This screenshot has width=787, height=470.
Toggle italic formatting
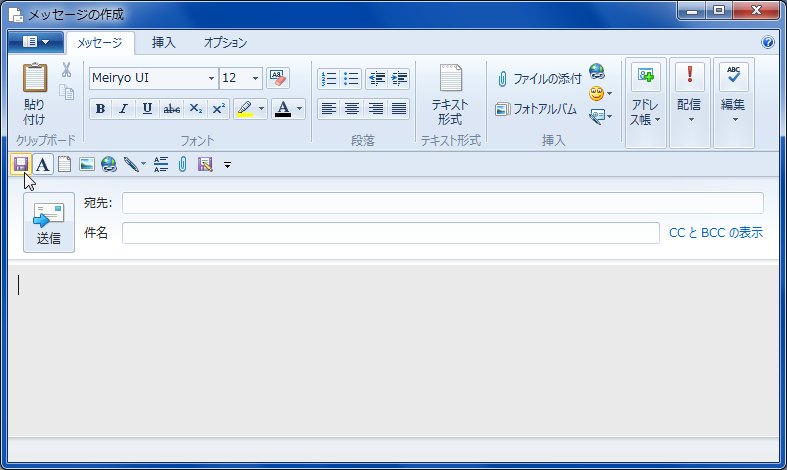coord(123,108)
